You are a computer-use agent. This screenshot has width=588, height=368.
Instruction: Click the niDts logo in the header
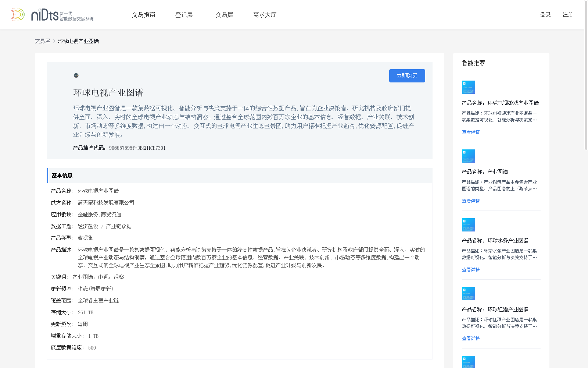pyautogui.click(x=52, y=15)
